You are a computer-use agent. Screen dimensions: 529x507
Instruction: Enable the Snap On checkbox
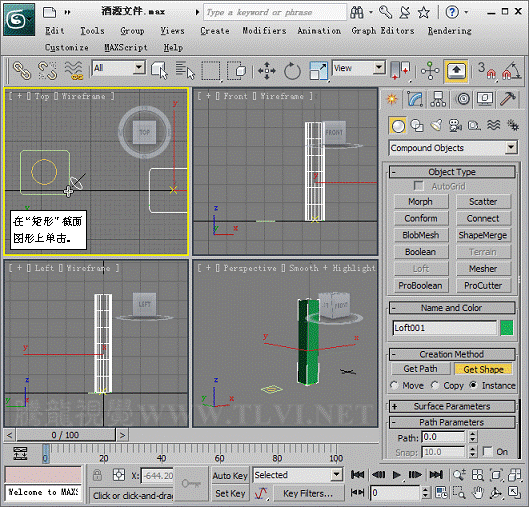pyautogui.click(x=488, y=451)
